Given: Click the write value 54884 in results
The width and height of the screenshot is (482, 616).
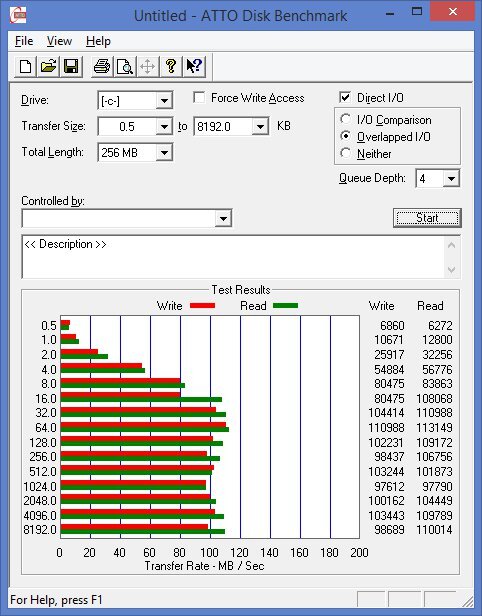Looking at the screenshot, I should coord(389,370).
